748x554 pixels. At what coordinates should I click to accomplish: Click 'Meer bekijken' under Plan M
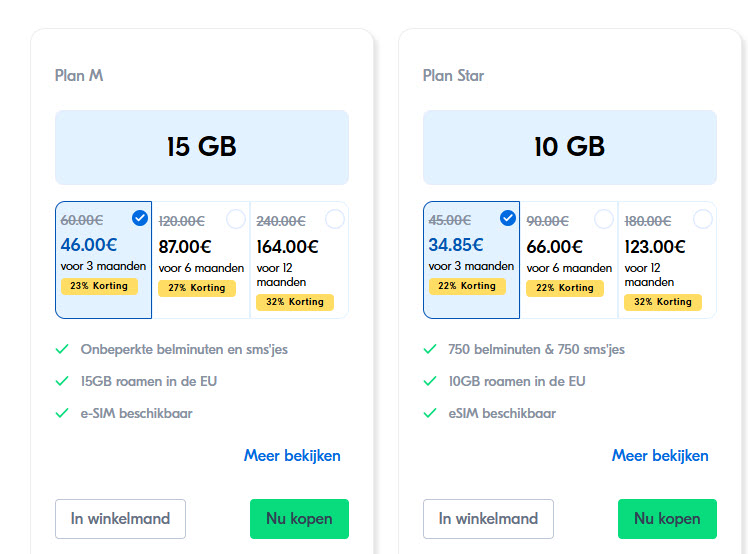pos(292,456)
